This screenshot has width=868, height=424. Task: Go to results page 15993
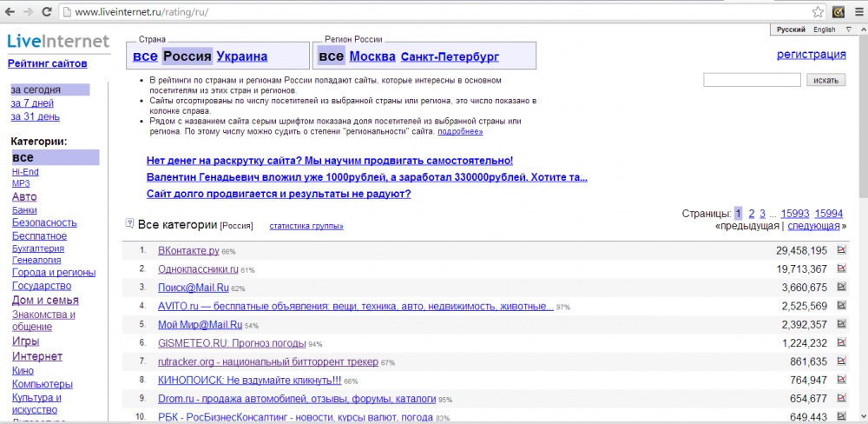(795, 214)
